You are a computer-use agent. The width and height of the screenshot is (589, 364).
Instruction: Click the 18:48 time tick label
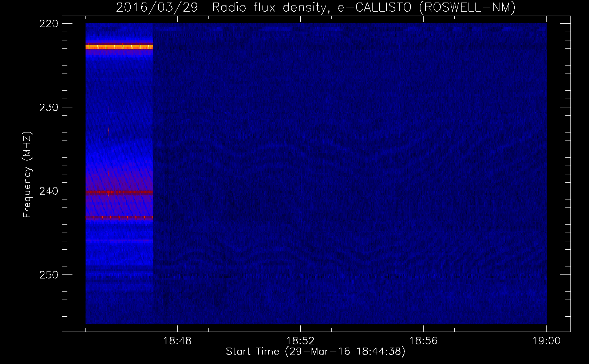click(177, 341)
